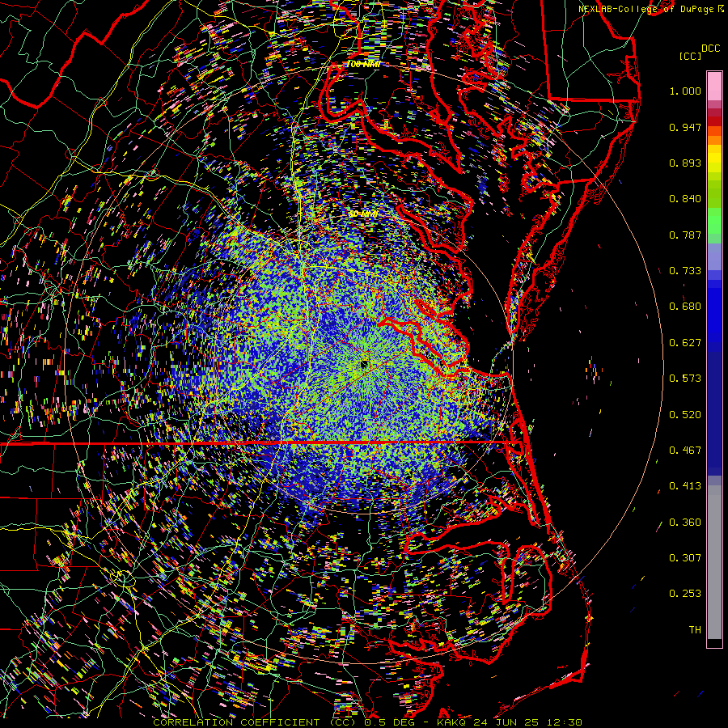Screen dimensions: 728x728
Task: Click the bright green segment of the color bar
Action: pos(714,219)
